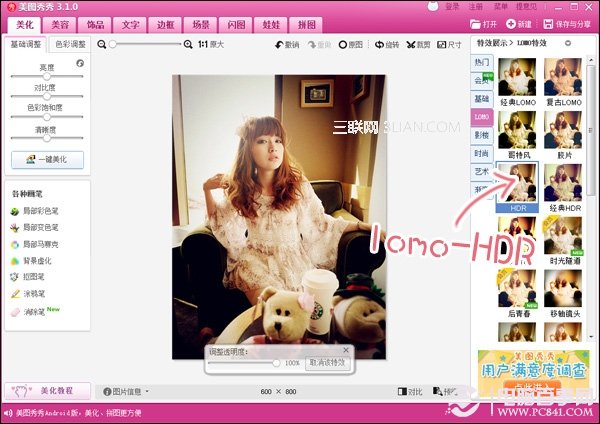Apply the 时光隧道 effect thumbnail
The width and height of the screenshot is (600, 424).
pyautogui.click(x=563, y=235)
